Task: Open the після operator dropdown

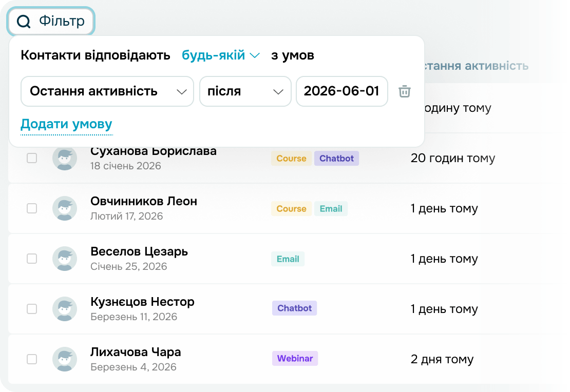Action: (x=245, y=91)
